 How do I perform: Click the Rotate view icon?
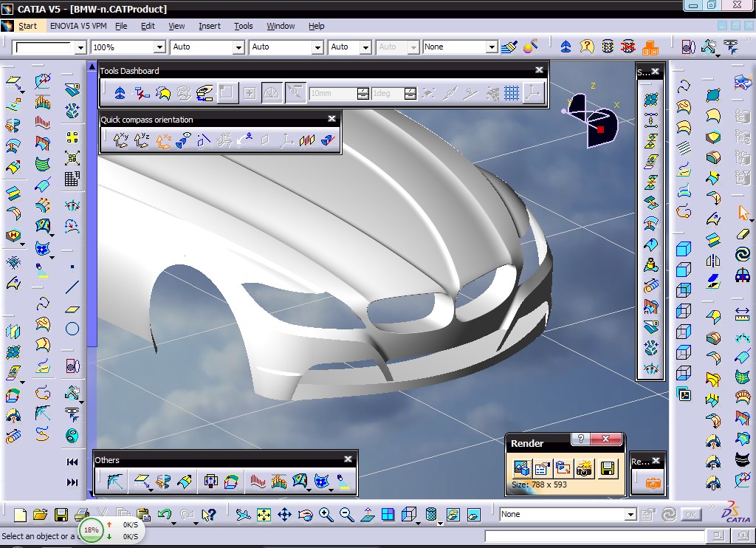(305, 515)
